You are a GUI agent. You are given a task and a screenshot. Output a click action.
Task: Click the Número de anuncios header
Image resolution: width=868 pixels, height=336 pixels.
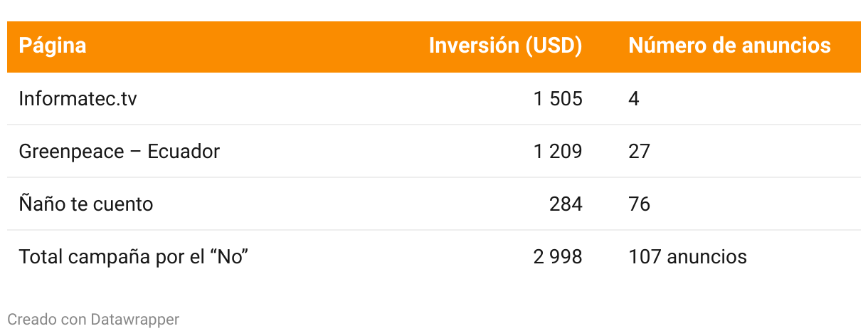pos(729,46)
